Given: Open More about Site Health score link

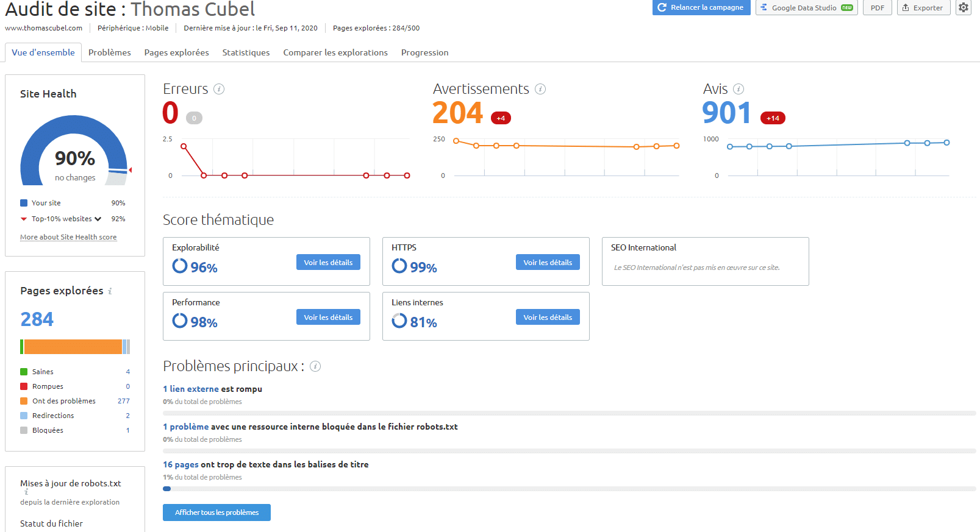Looking at the screenshot, I should point(68,237).
